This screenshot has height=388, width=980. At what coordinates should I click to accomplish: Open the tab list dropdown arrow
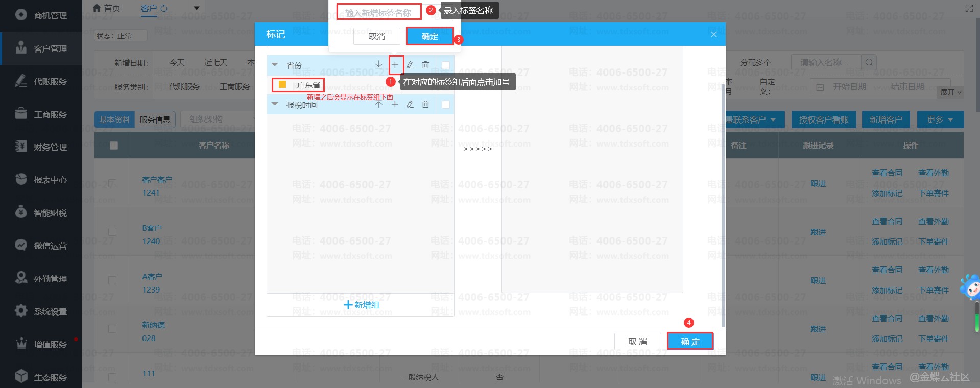tap(197, 8)
